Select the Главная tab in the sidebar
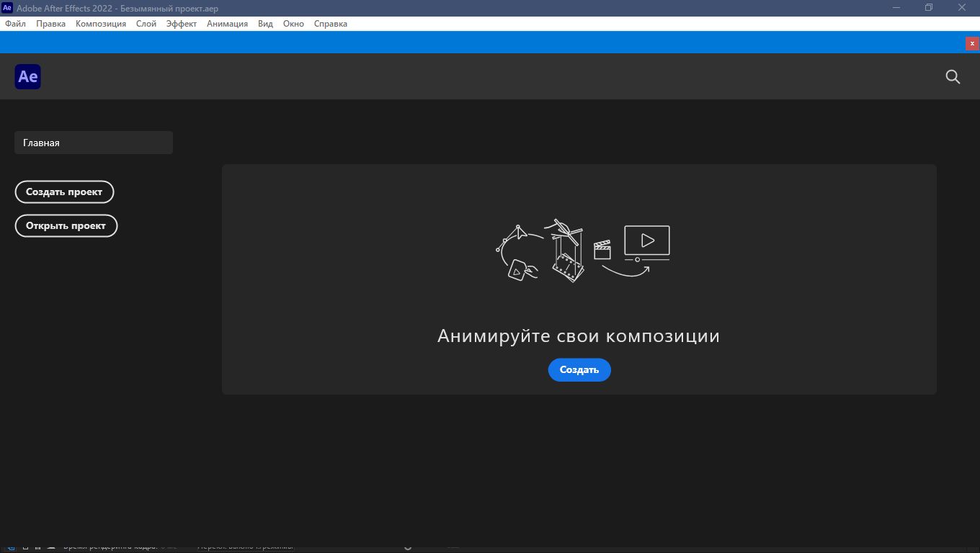This screenshot has width=980, height=553. [x=94, y=143]
